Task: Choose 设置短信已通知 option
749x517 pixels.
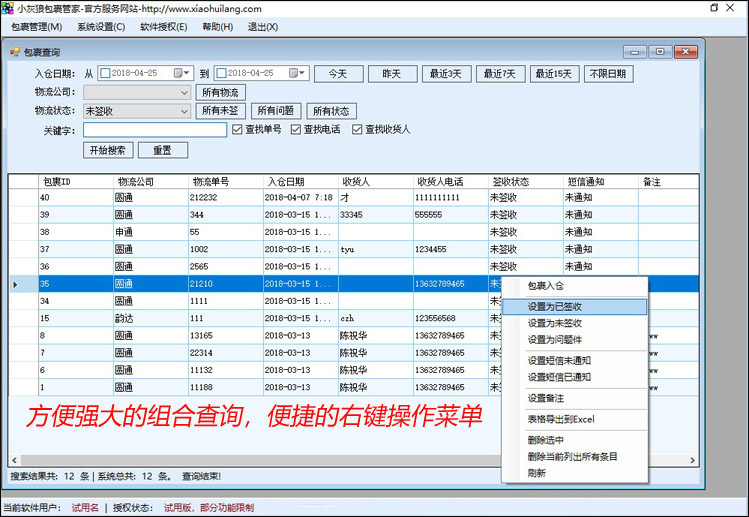Action: (574, 377)
